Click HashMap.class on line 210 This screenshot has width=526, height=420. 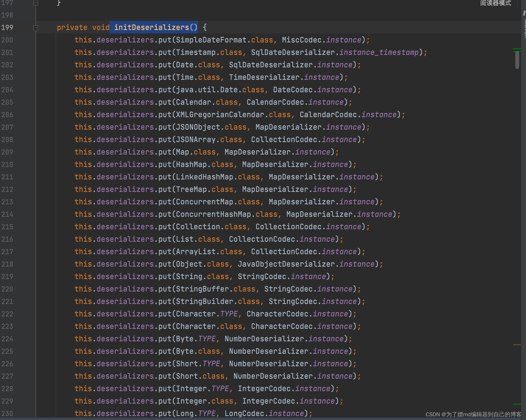[204, 164]
